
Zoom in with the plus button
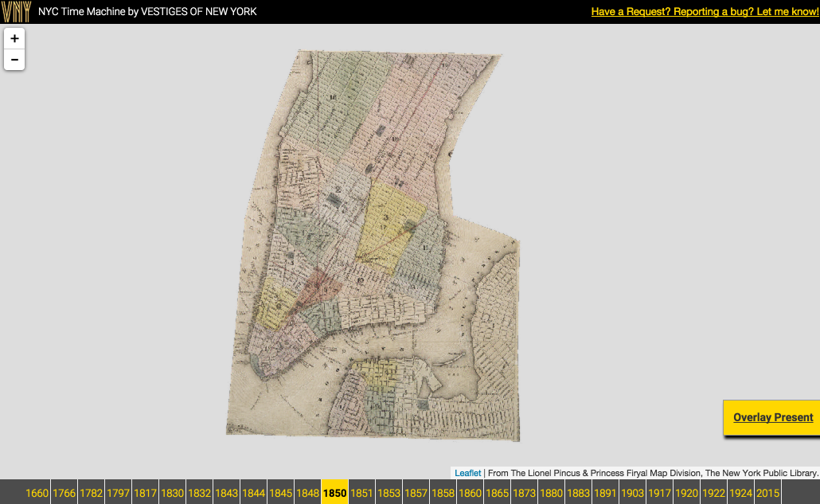click(14, 39)
